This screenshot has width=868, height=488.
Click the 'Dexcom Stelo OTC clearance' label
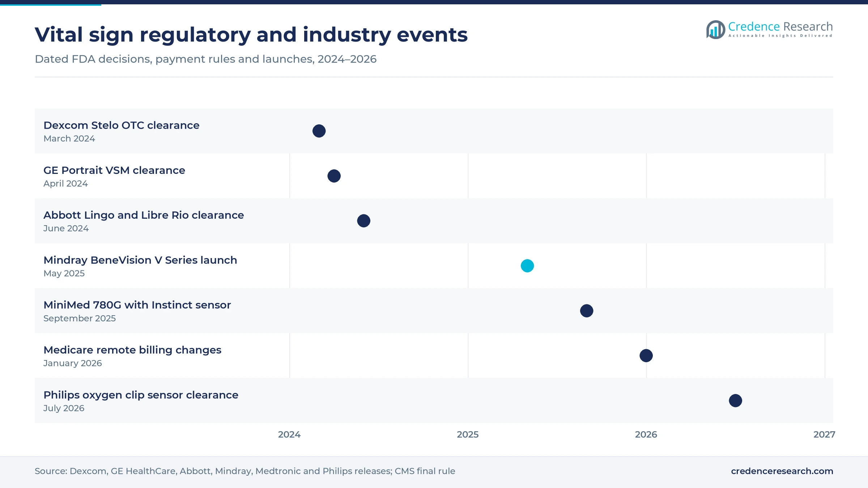(x=122, y=125)
